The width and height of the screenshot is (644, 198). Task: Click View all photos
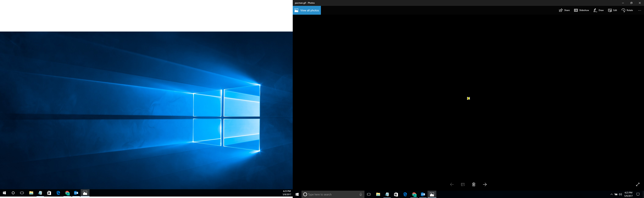307,10
